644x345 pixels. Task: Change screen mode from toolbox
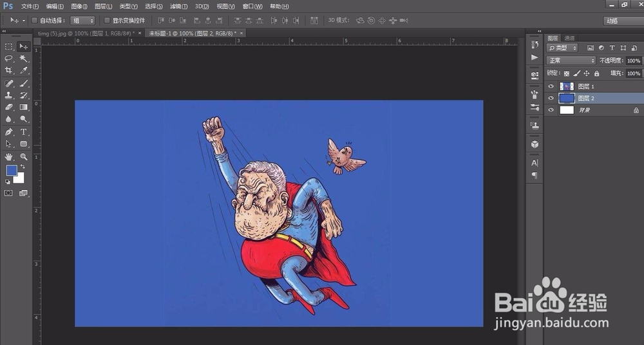[x=24, y=193]
